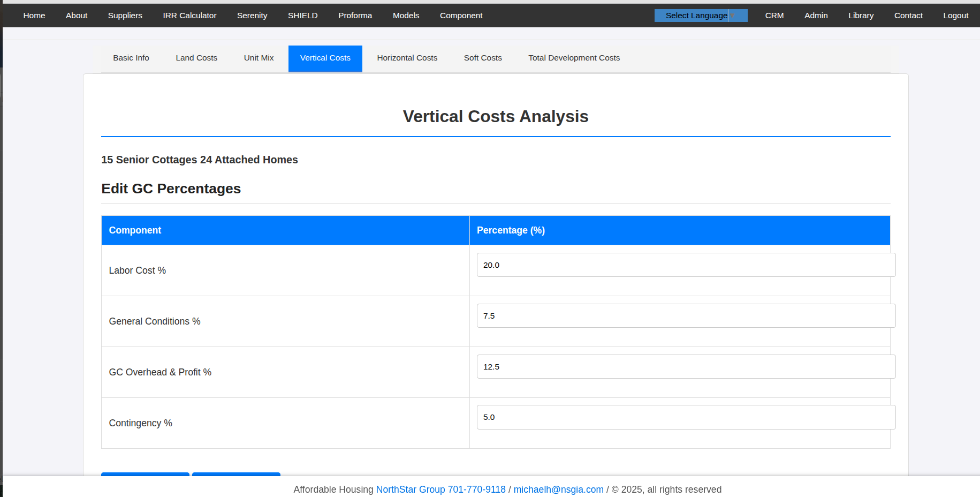Edit the Contingency percentage value

click(685, 417)
